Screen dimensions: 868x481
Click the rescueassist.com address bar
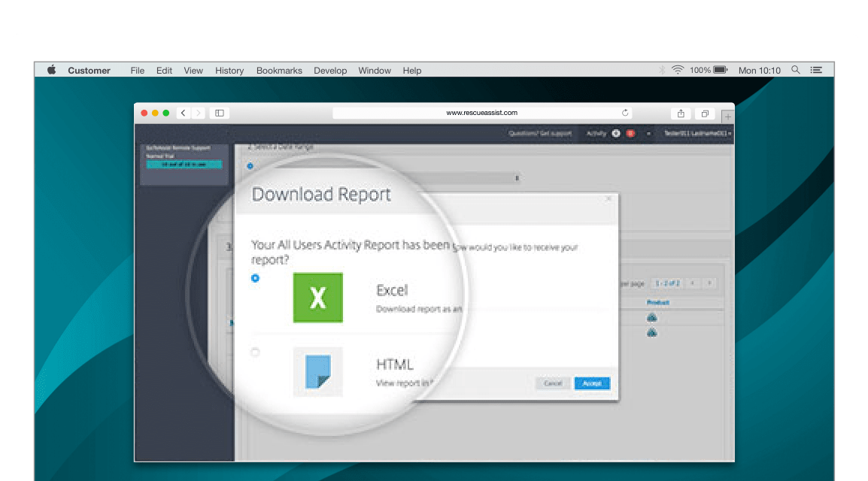tap(481, 113)
